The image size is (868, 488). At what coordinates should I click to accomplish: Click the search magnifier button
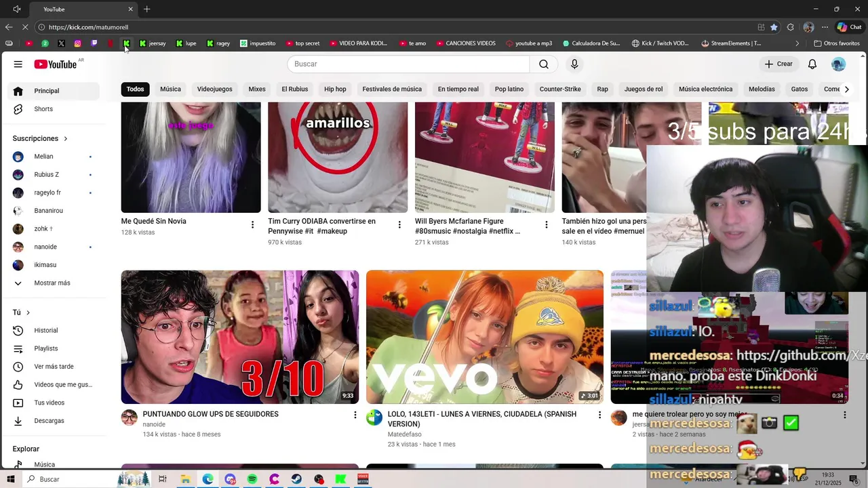544,64
